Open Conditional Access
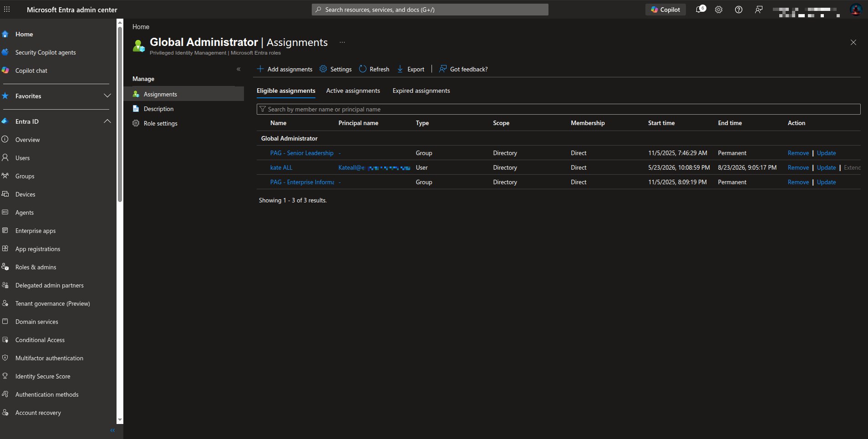This screenshot has width=868, height=439. point(40,340)
